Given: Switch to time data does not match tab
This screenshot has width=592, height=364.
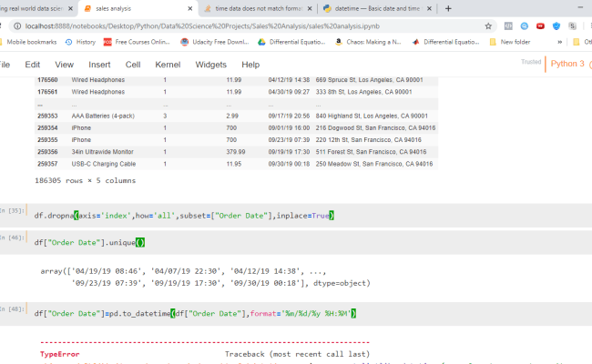Looking at the screenshot, I should (258, 8).
